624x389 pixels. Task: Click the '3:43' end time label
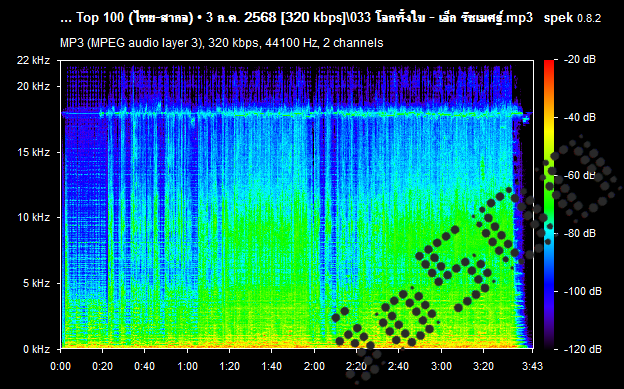(532, 366)
